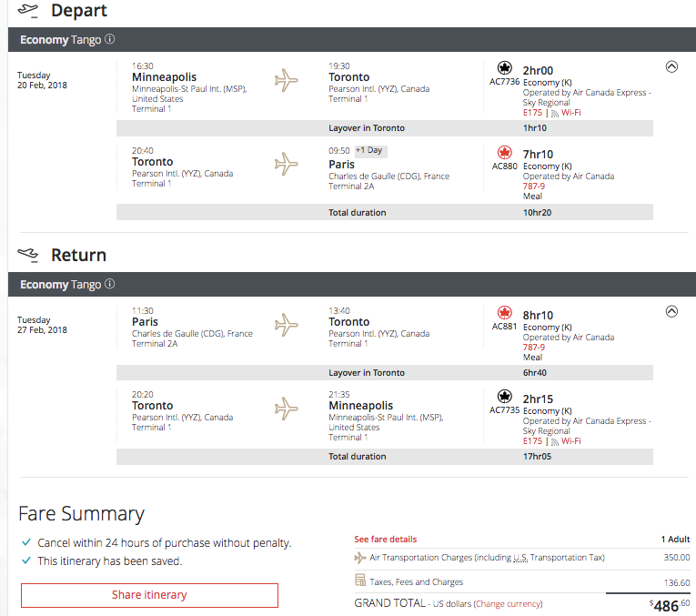Click the Taxes, Fees and Charges icon
Screen dimensions: 696x616
360,581
